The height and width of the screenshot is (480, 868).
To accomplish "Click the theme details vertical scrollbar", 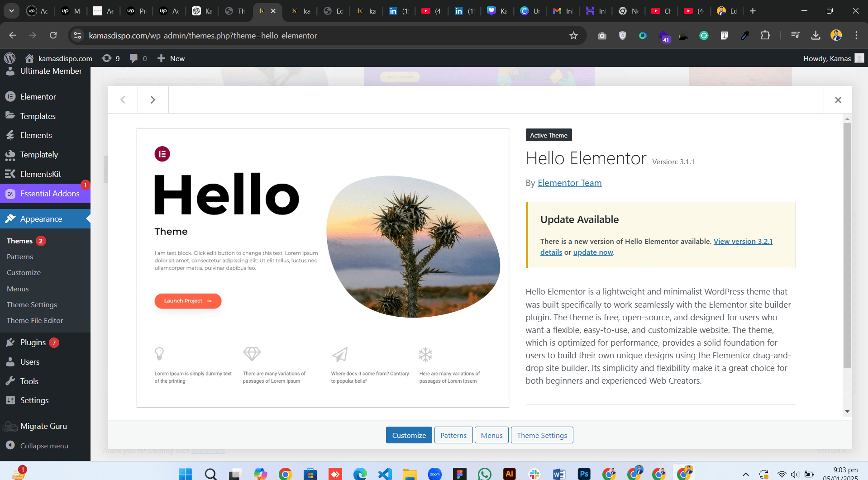I will click(847, 245).
